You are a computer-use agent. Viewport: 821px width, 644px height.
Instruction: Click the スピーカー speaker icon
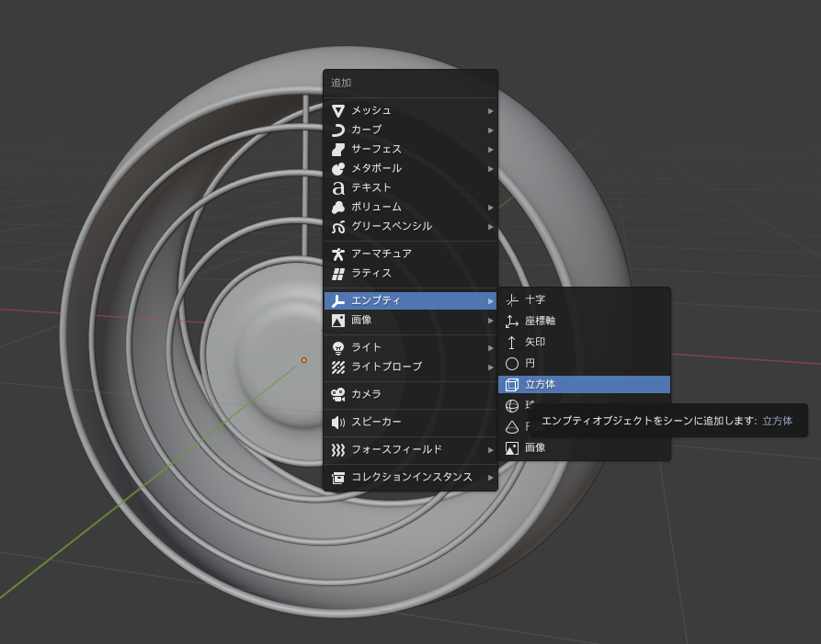coord(338,423)
